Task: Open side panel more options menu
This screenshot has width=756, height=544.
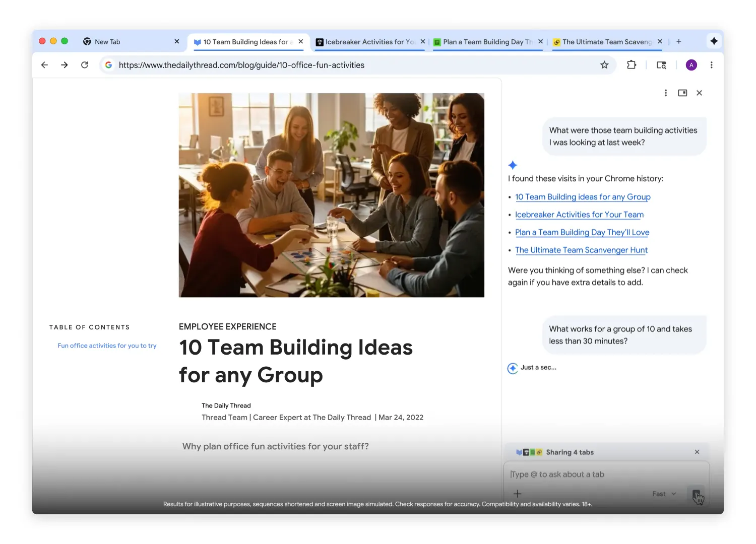Action: [666, 93]
